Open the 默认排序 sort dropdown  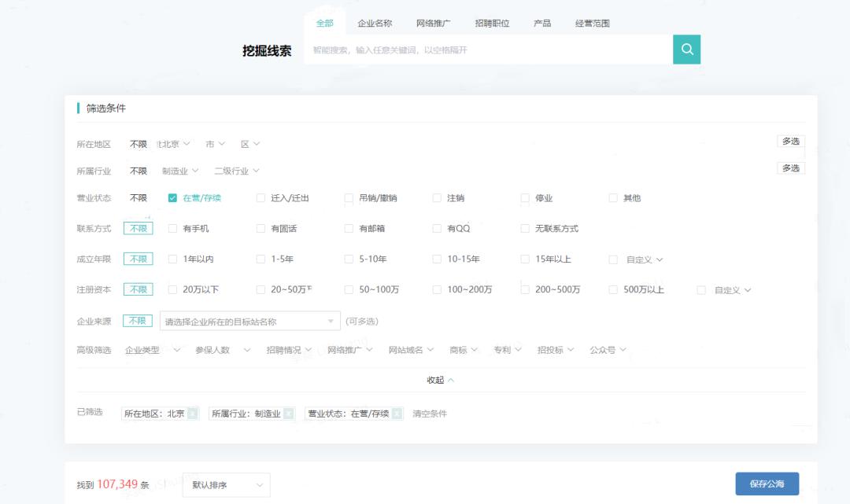(x=226, y=485)
